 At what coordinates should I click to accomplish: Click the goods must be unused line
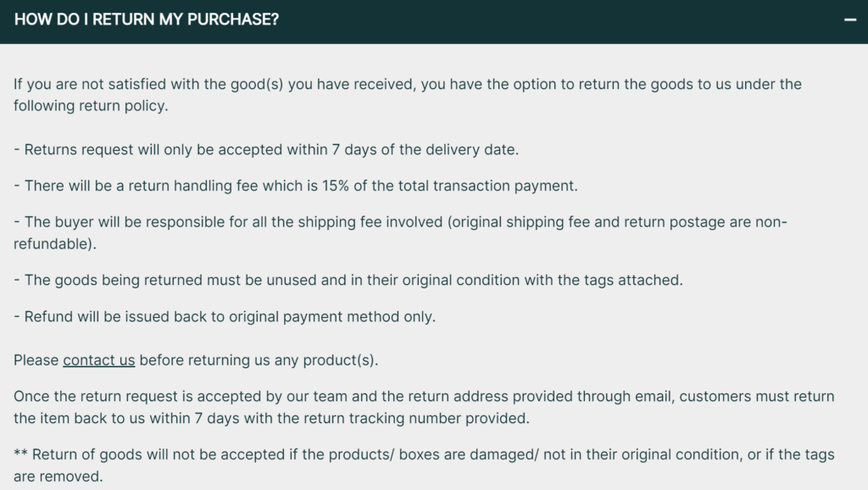click(348, 280)
